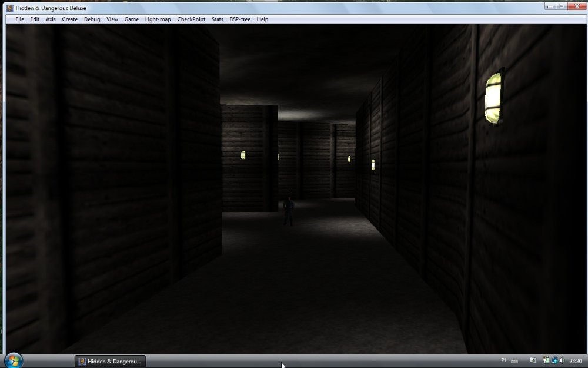
Task: Click the battery power tray icon
Action: (546, 360)
